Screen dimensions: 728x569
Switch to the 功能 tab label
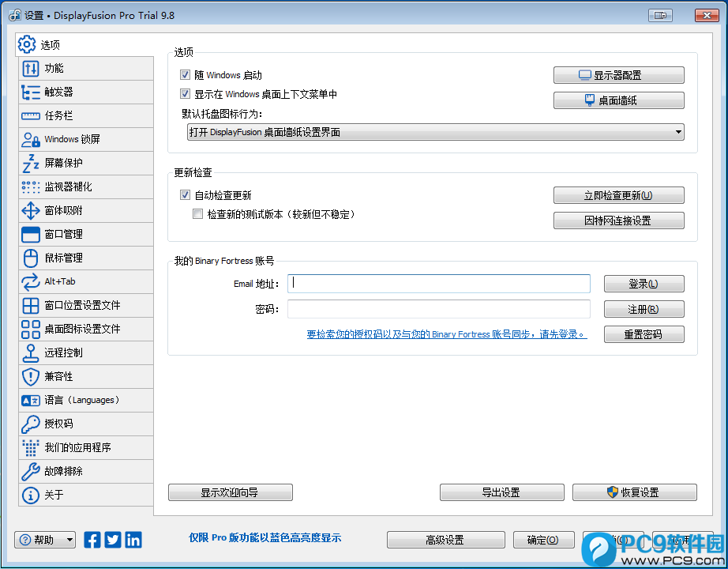(54, 68)
